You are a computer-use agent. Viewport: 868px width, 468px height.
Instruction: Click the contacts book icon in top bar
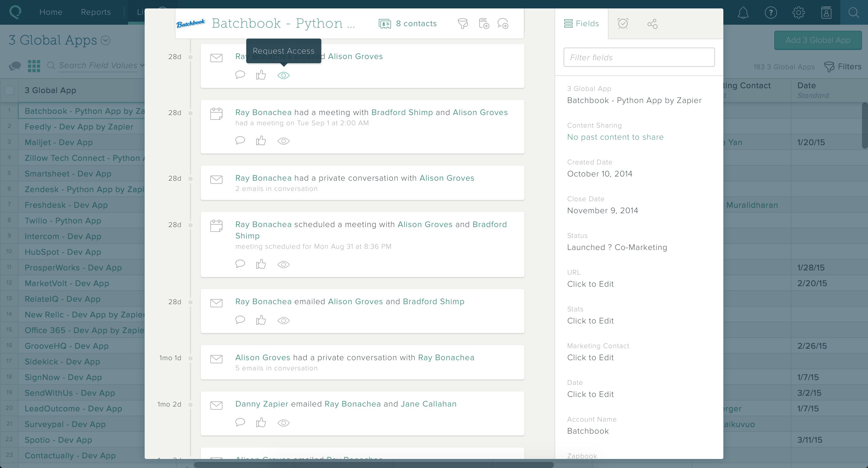point(826,13)
